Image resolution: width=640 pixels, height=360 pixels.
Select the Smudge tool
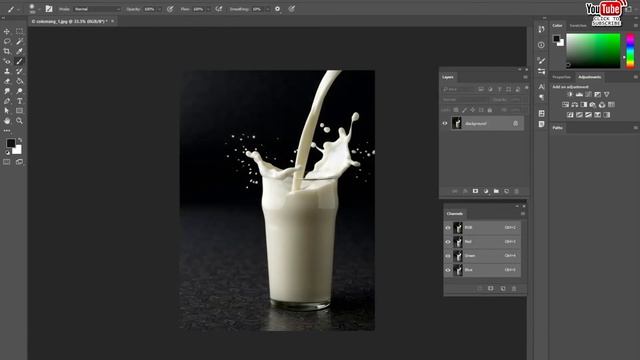7,91
